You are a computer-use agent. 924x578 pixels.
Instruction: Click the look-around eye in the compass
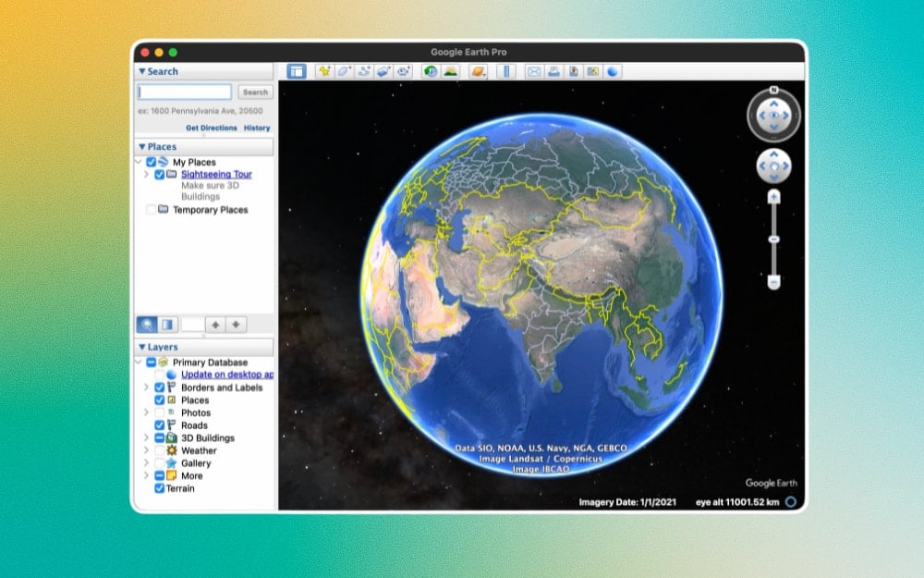773,116
